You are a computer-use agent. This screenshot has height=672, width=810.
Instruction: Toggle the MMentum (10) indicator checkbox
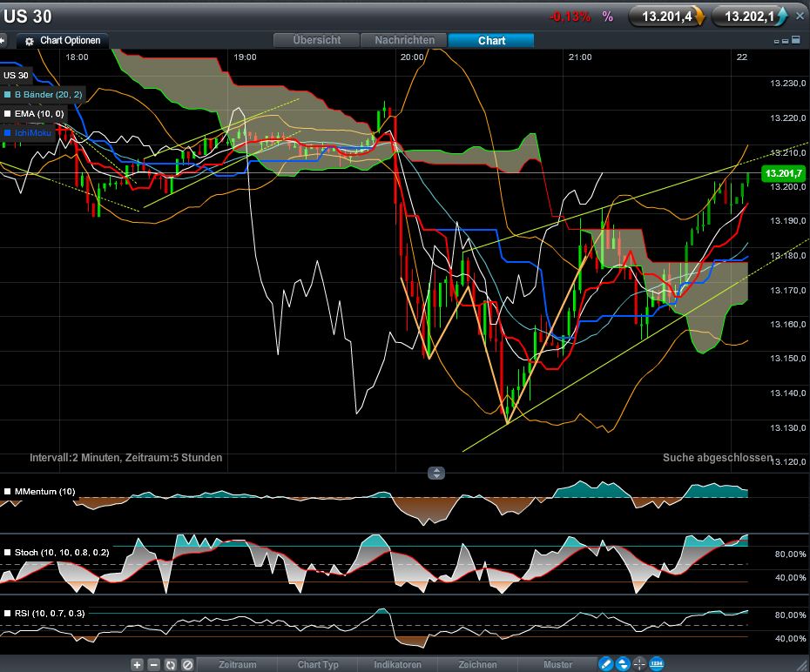(7, 491)
